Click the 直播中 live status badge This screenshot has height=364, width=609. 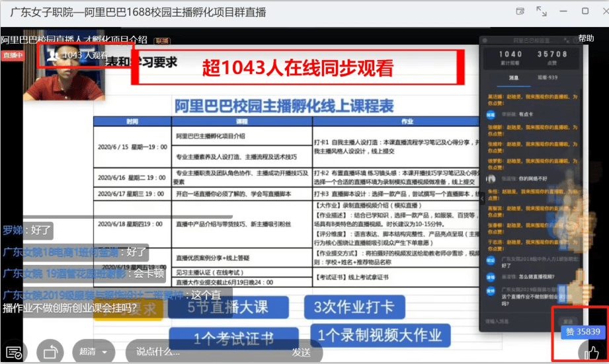[x=12, y=55]
